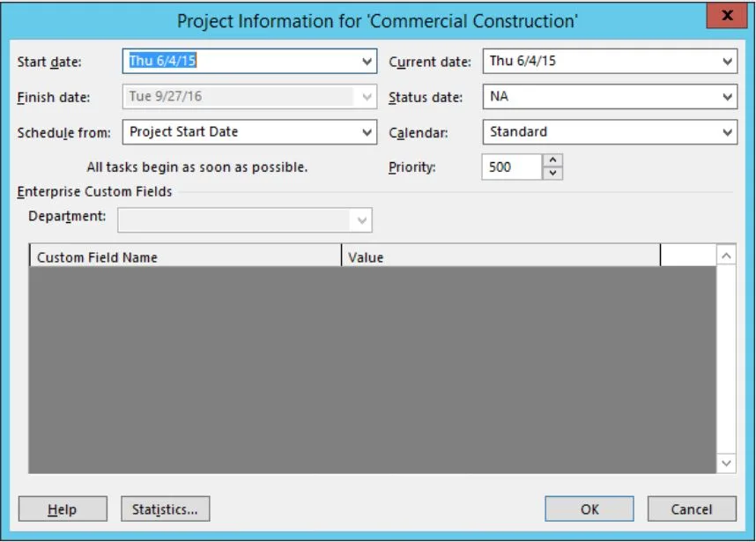Image resolution: width=756 pixels, height=542 pixels.
Task: Open the Statistics dialog button
Action: point(165,509)
